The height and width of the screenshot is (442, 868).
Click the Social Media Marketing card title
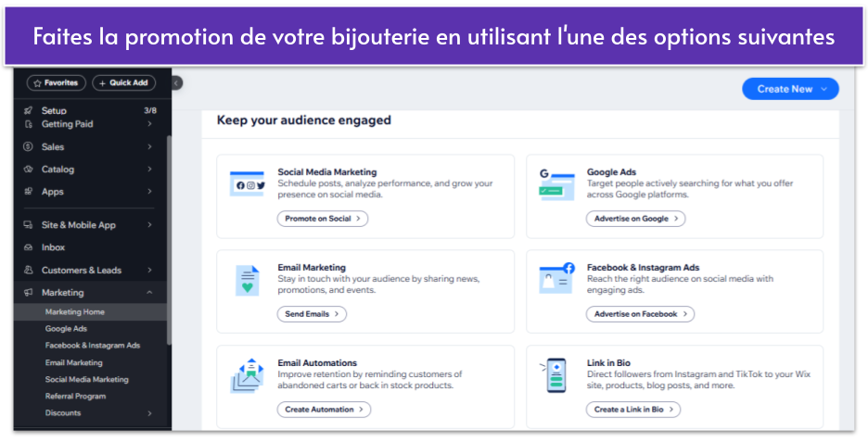pos(327,172)
